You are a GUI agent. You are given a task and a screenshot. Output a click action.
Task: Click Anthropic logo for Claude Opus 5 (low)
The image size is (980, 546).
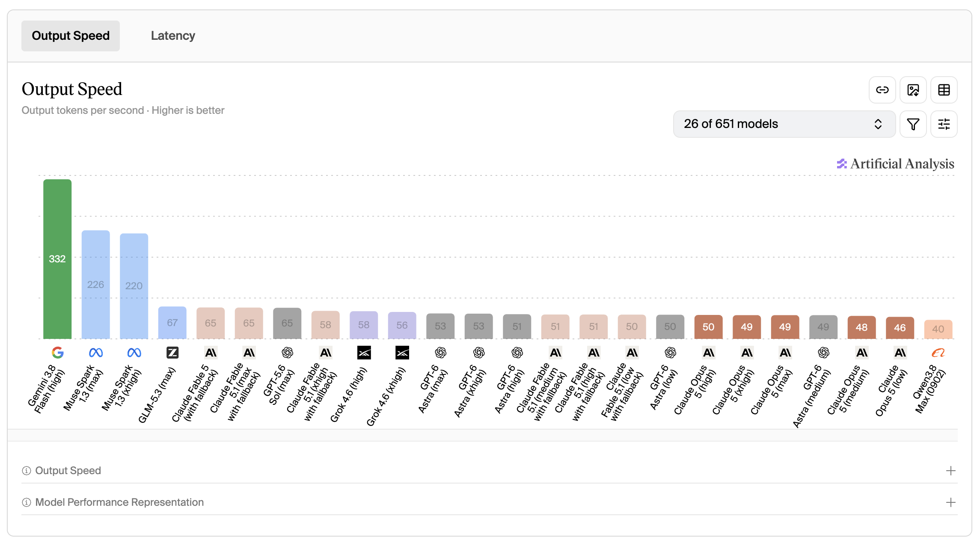point(900,353)
